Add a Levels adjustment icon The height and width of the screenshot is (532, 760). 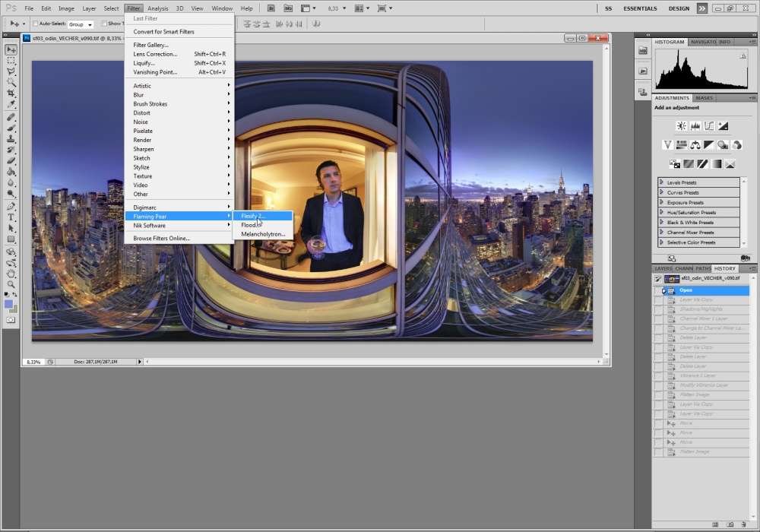point(695,126)
